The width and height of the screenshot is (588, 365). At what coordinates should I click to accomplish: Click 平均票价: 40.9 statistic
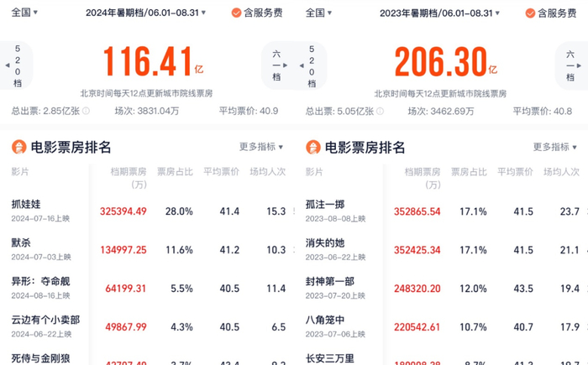click(x=249, y=111)
